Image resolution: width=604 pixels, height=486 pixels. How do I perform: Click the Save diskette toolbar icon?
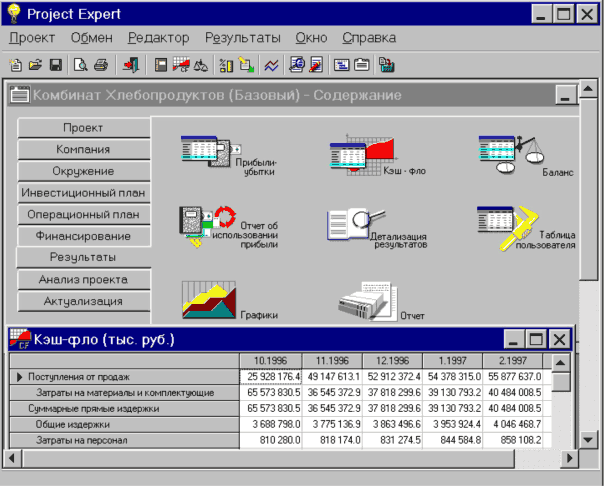pos(56,65)
